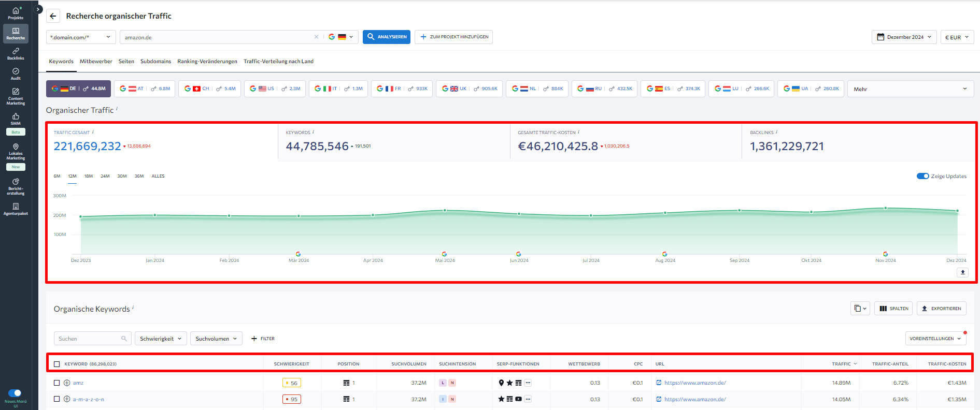Toggle the Neues Menü UI switch

15,393
